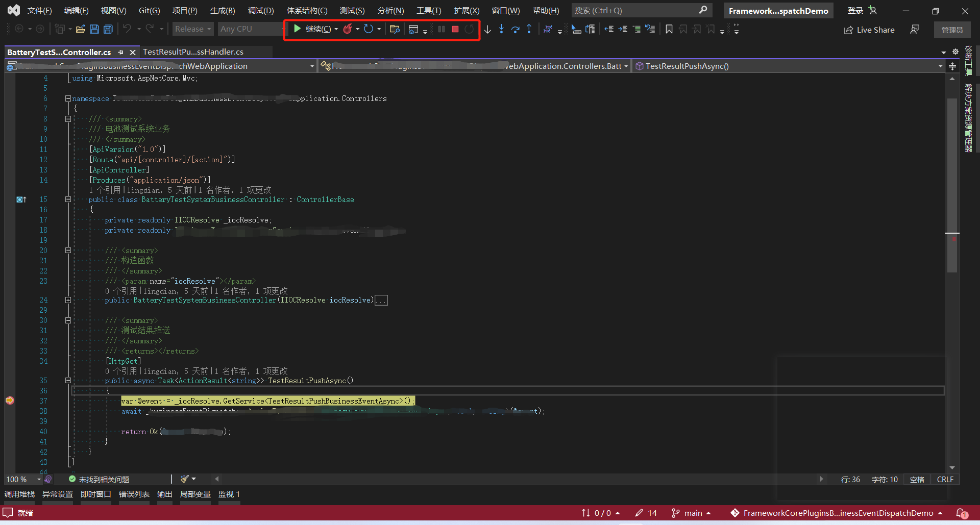Pin the BatteryTestS...Controller.cs tab

click(x=121, y=52)
